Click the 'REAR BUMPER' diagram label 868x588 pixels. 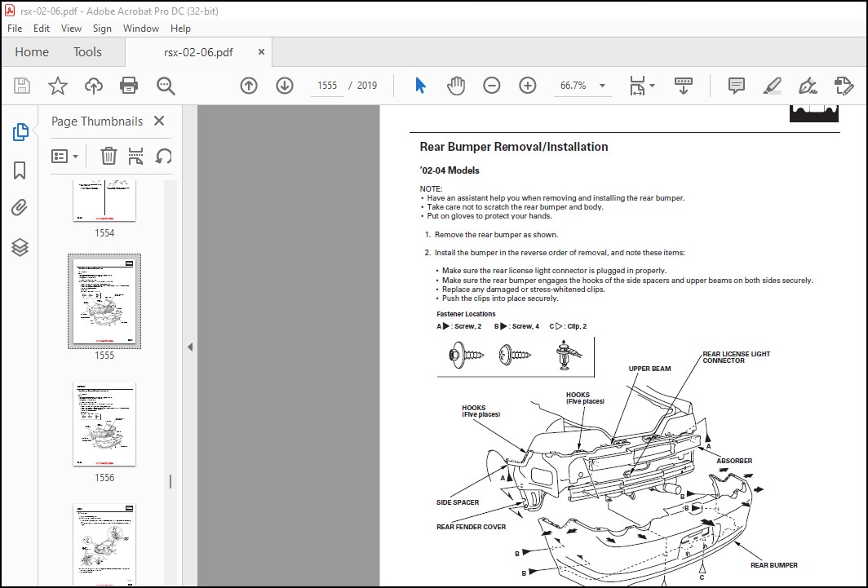[x=774, y=565]
